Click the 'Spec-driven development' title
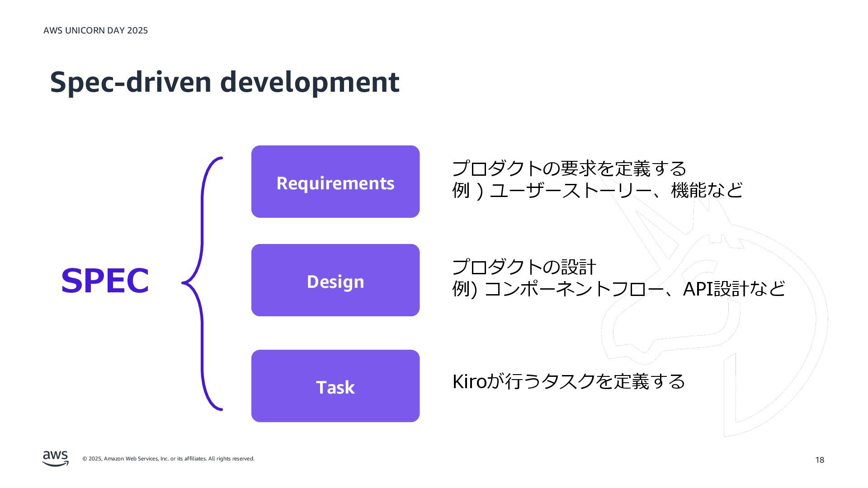 225,82
